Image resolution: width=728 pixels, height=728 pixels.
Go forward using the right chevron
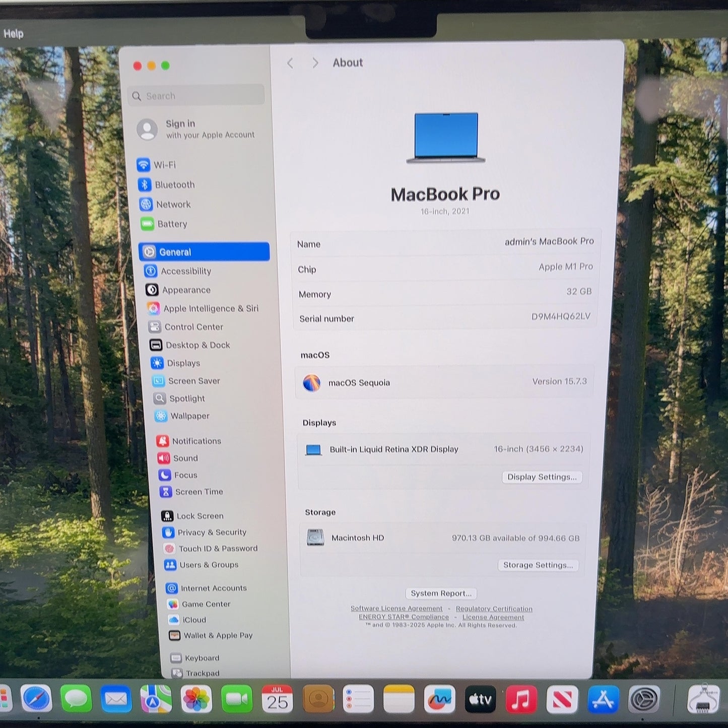[x=315, y=63]
